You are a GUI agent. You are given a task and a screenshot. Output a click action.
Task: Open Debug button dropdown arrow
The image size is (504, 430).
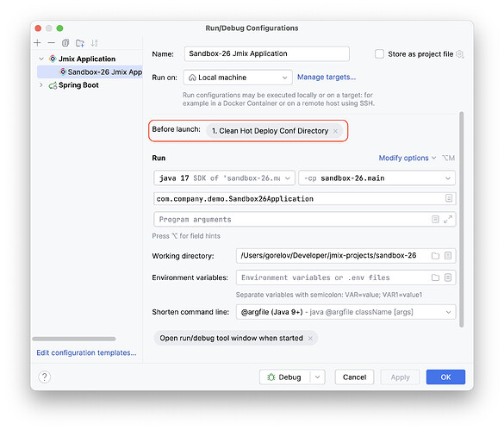[x=317, y=377]
